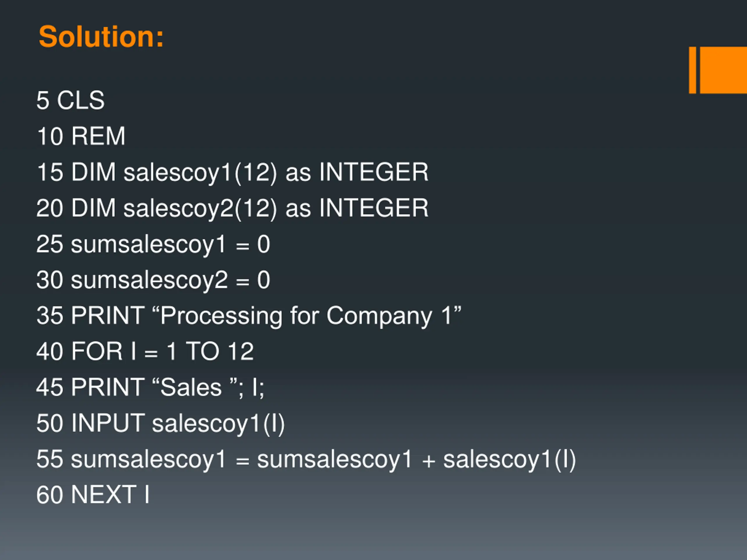Click the "40 FOR I = 1 TO 12" line
747x560 pixels.
pos(145,351)
